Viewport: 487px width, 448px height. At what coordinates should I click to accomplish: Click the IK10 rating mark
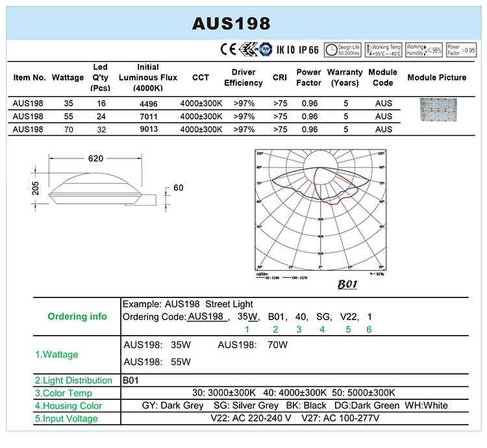286,50
